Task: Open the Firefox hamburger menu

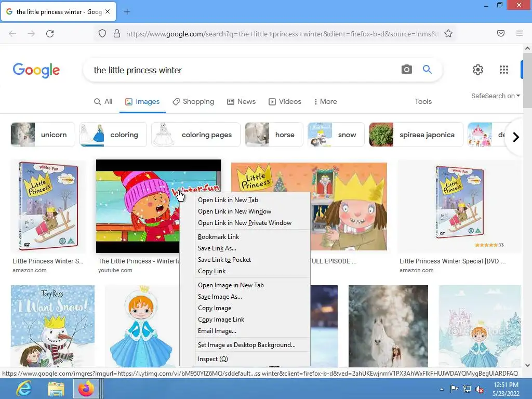Action: click(x=520, y=33)
